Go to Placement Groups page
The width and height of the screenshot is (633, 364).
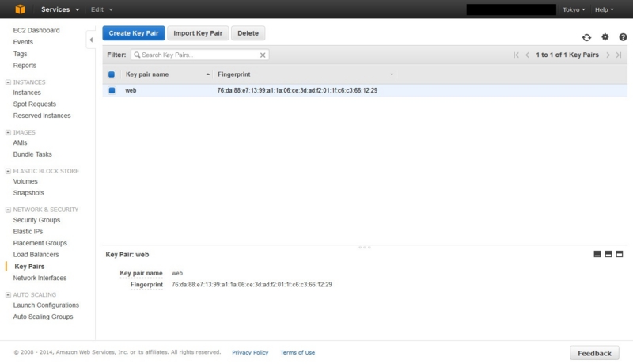(40, 243)
